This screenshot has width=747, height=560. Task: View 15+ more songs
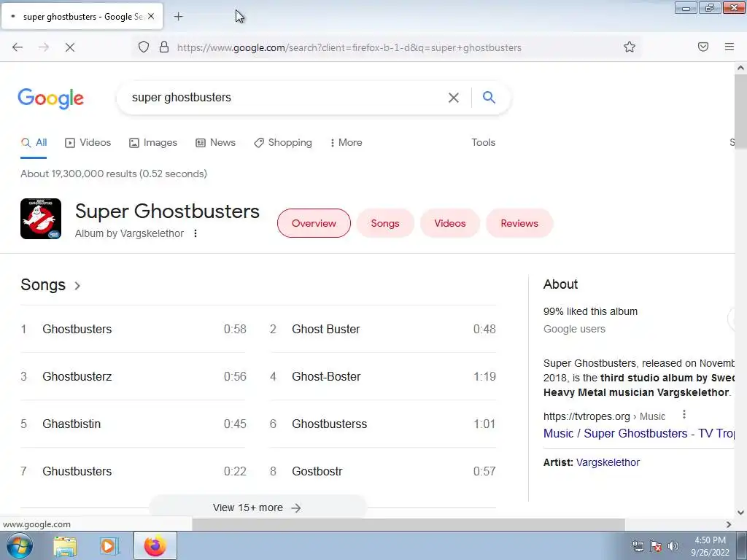point(258,507)
